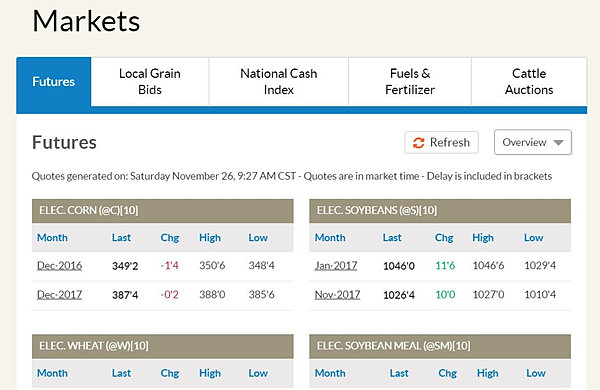Click soybeans change value 11'6
Image resolution: width=600 pixels, height=390 pixels.
(445, 266)
